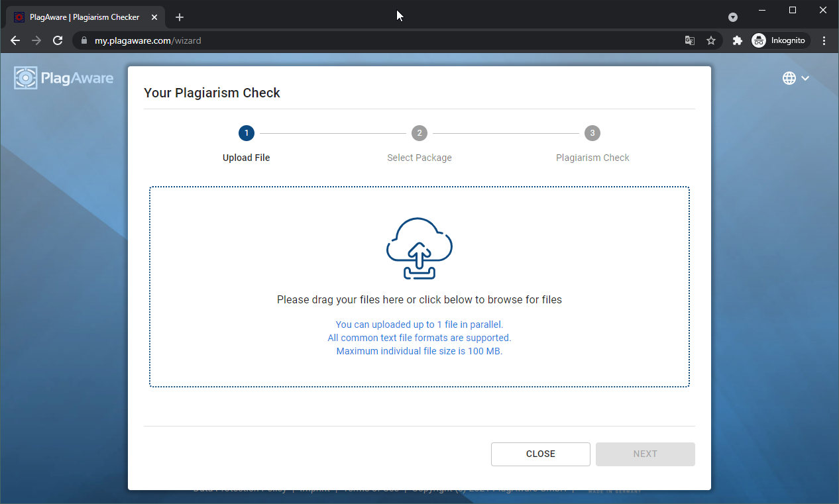
Task: Click 'Maximum individual file size is 100 MB.'
Action: pyautogui.click(x=420, y=351)
